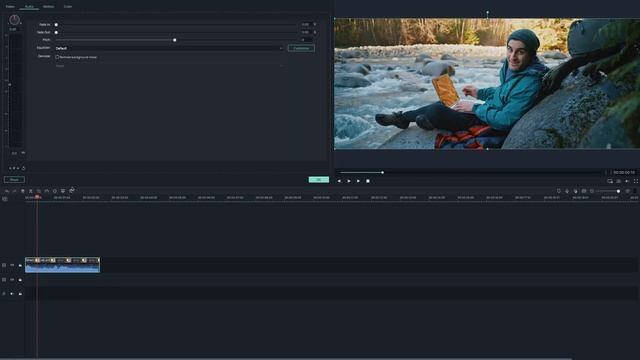Click the edit adjustments icon

(x=63, y=191)
